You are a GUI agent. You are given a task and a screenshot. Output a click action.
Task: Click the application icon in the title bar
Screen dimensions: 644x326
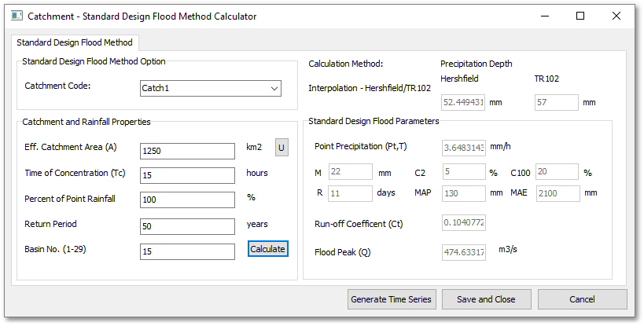[x=17, y=16]
